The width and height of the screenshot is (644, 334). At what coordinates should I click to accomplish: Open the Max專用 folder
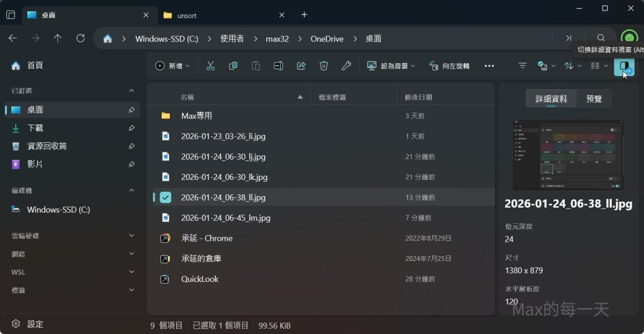[x=196, y=116]
